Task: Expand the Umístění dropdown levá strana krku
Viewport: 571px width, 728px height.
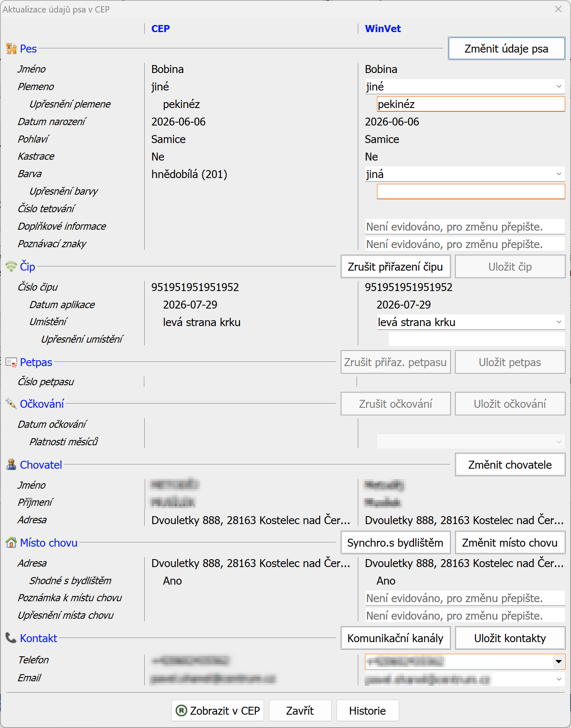Action: click(471, 322)
